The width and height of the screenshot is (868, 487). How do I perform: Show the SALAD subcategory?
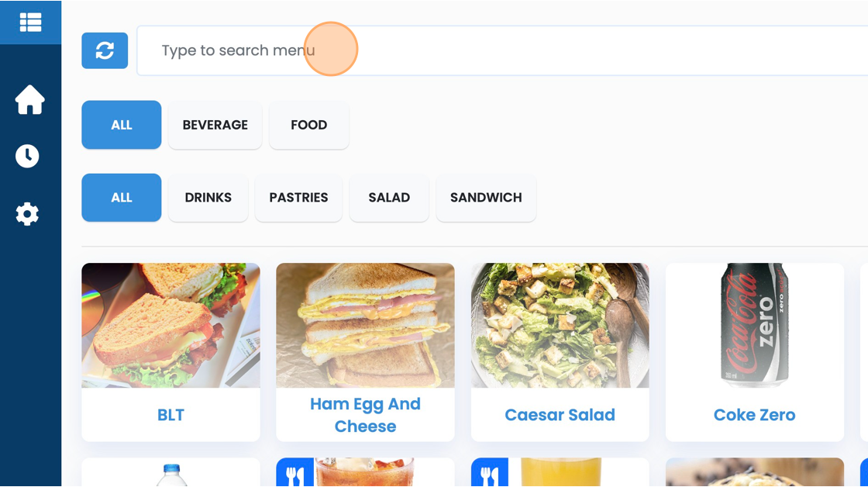[389, 198]
